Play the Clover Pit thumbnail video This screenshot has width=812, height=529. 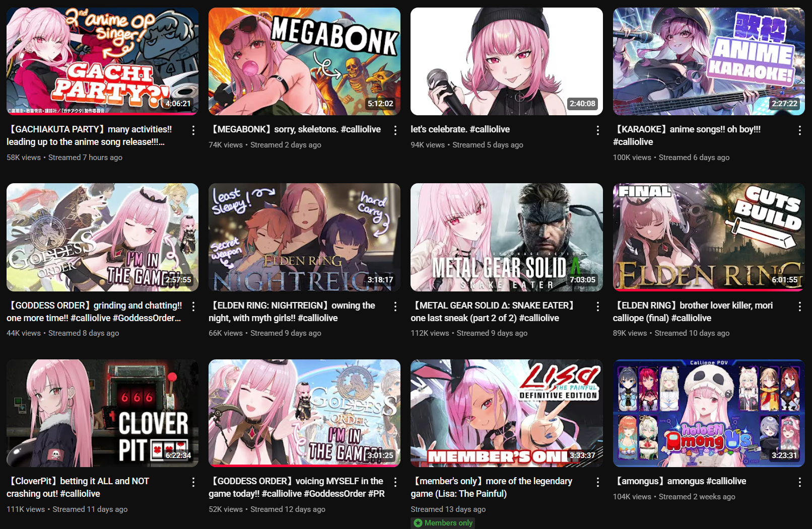tap(102, 413)
